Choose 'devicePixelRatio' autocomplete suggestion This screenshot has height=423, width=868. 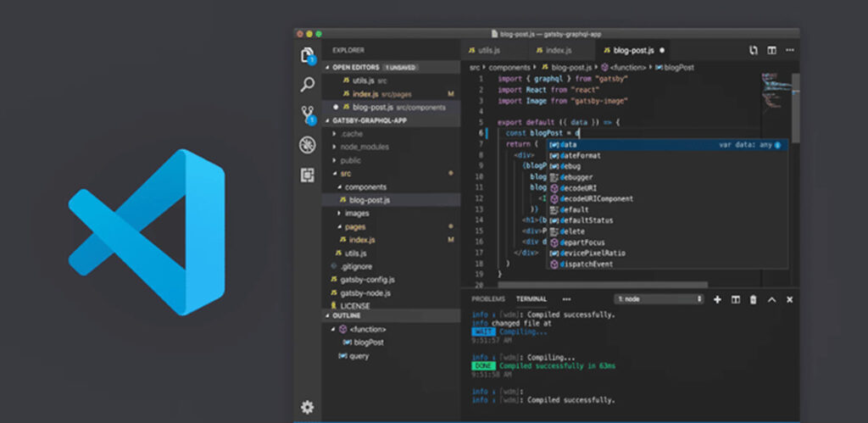[667, 253]
